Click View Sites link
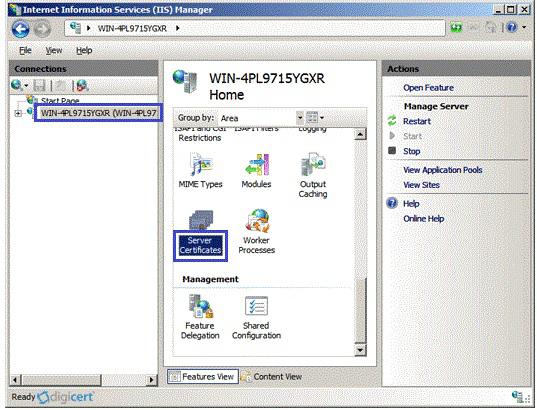This screenshot has height=410, width=537. pyautogui.click(x=421, y=185)
